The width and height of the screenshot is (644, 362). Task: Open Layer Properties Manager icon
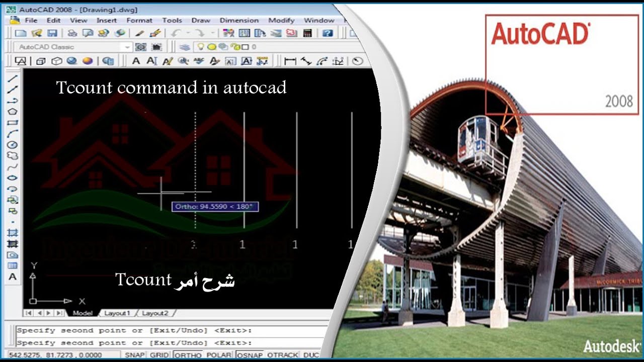click(185, 47)
